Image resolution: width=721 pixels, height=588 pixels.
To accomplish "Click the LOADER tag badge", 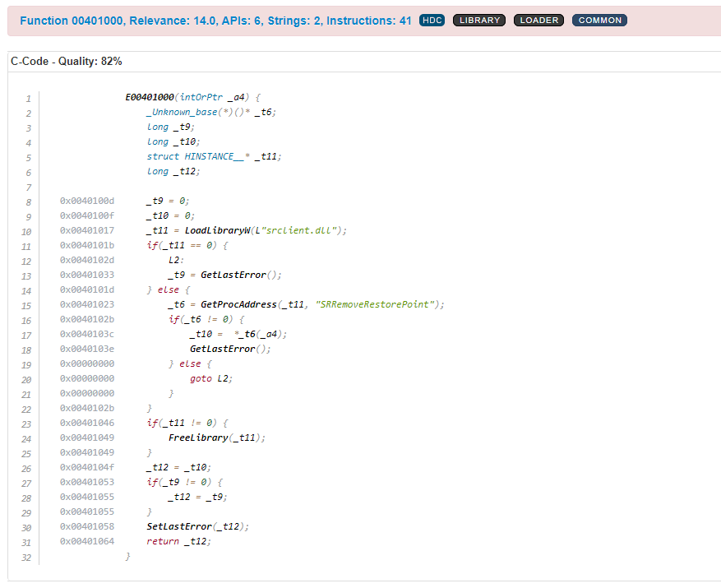I will pyautogui.click(x=538, y=21).
